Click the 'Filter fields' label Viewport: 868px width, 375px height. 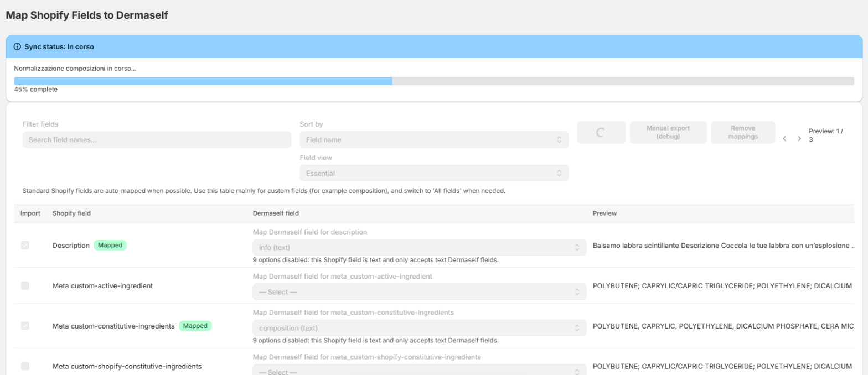pyautogui.click(x=40, y=124)
